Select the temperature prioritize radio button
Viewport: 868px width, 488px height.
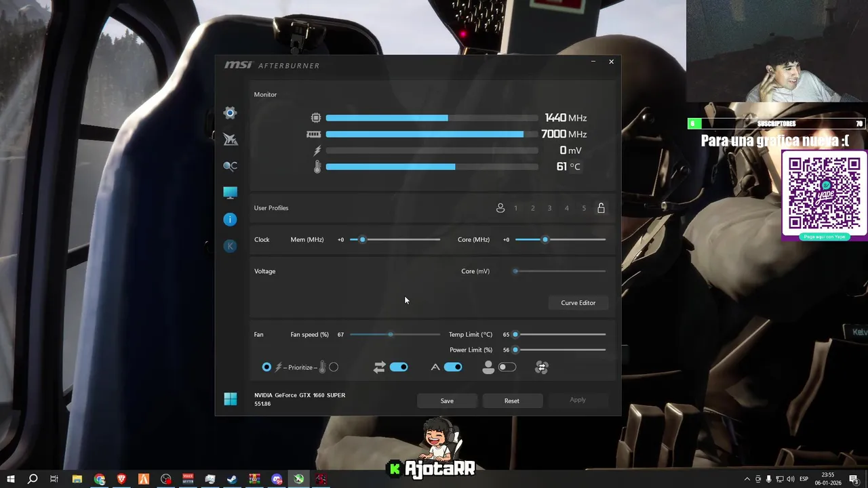[x=334, y=367]
